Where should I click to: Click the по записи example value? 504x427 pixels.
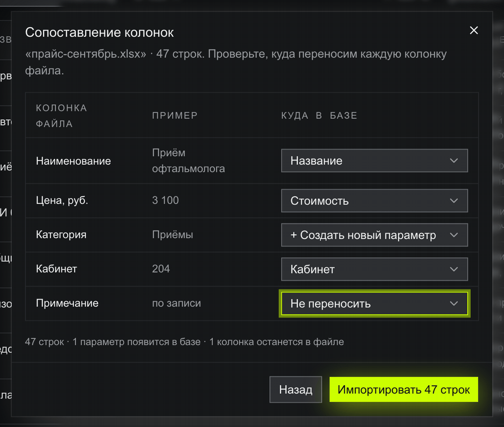coord(176,303)
